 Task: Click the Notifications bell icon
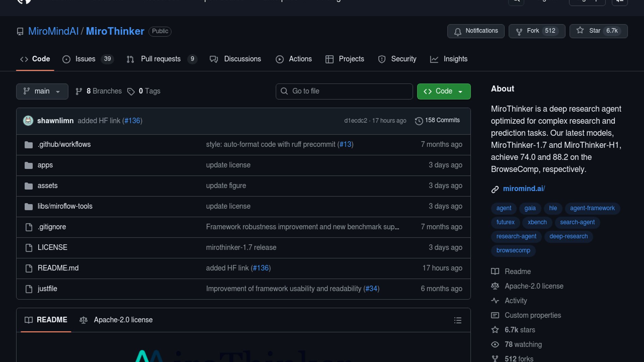(x=458, y=31)
